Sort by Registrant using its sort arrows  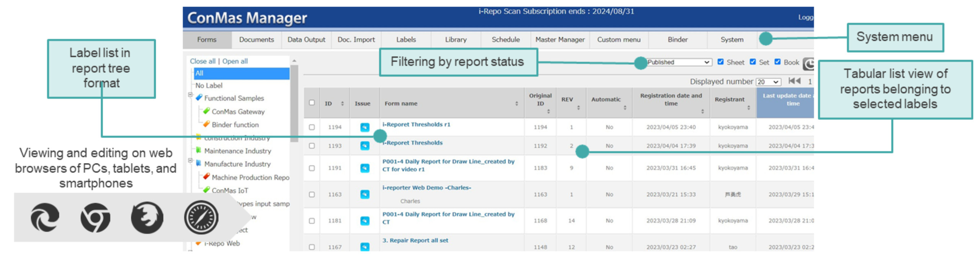(748, 108)
